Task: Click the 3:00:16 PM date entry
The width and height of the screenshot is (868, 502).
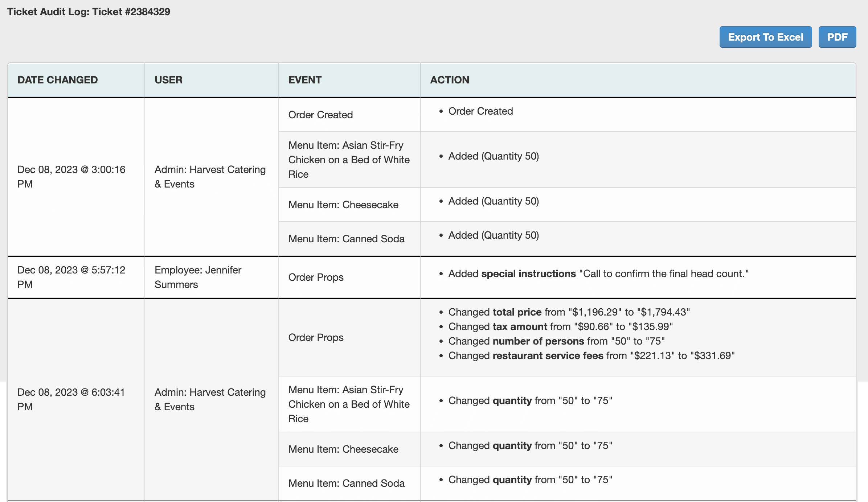Action: coord(71,177)
